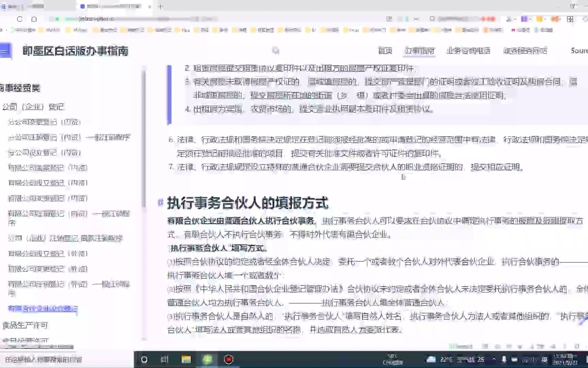Click the red recorder icon on taskbar

pyautogui.click(x=229, y=359)
